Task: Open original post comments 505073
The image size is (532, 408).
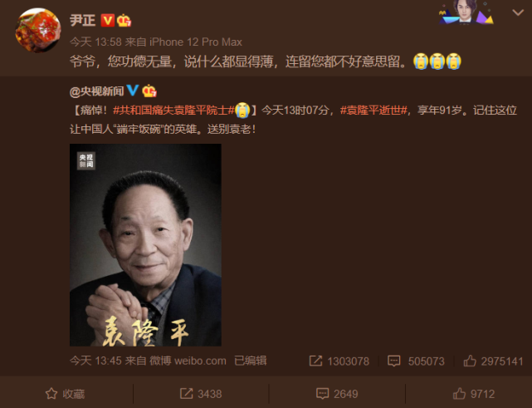Action: click(416, 361)
